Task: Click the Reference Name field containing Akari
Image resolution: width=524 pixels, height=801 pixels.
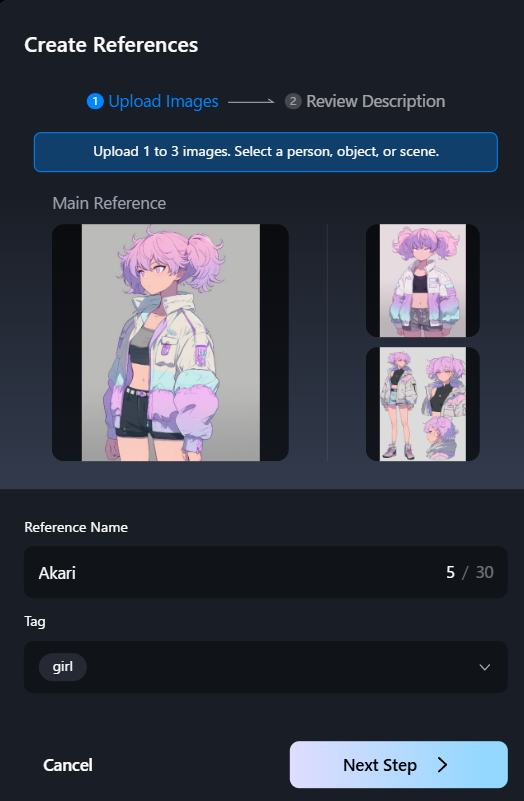Action: [266, 572]
